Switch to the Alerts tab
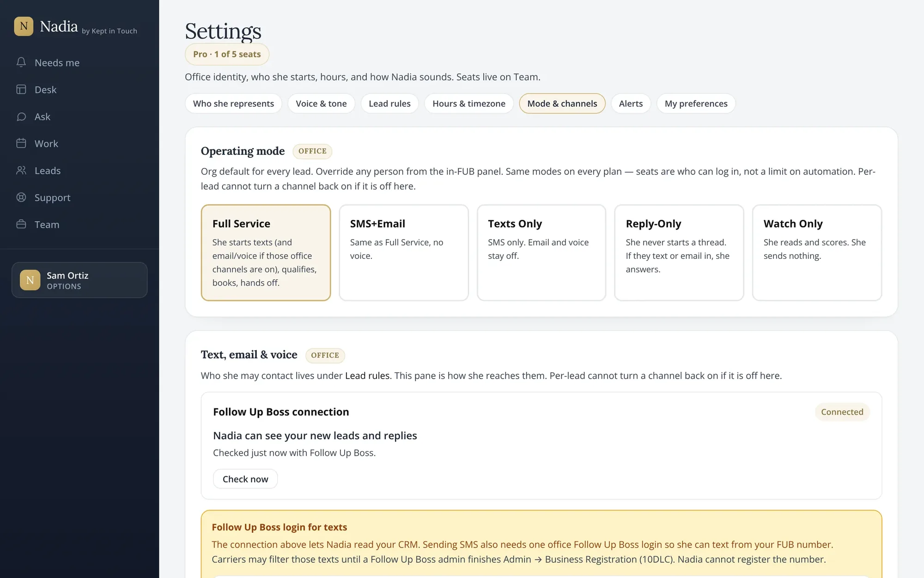Viewport: 924px width, 578px height. 631,104
